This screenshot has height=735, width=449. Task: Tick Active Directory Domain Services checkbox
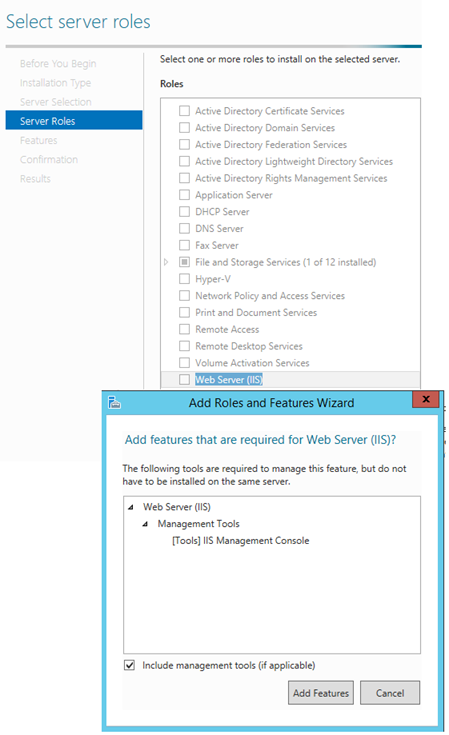coord(185,128)
